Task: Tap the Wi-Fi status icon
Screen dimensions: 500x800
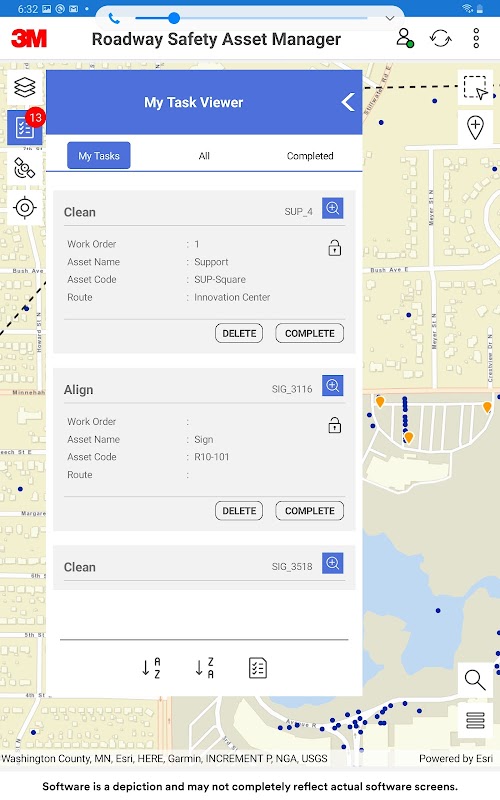Action: coord(467,8)
